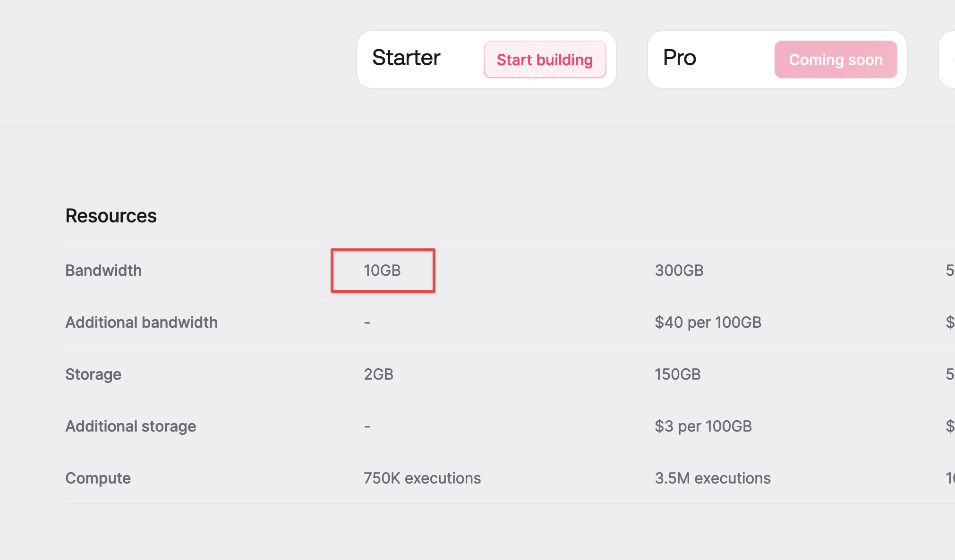Select the Pro plan heading

coord(680,58)
